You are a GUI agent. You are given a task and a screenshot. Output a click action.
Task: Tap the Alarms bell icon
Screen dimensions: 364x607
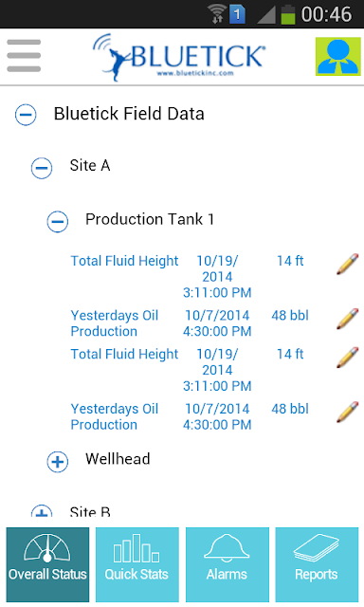[x=227, y=548]
